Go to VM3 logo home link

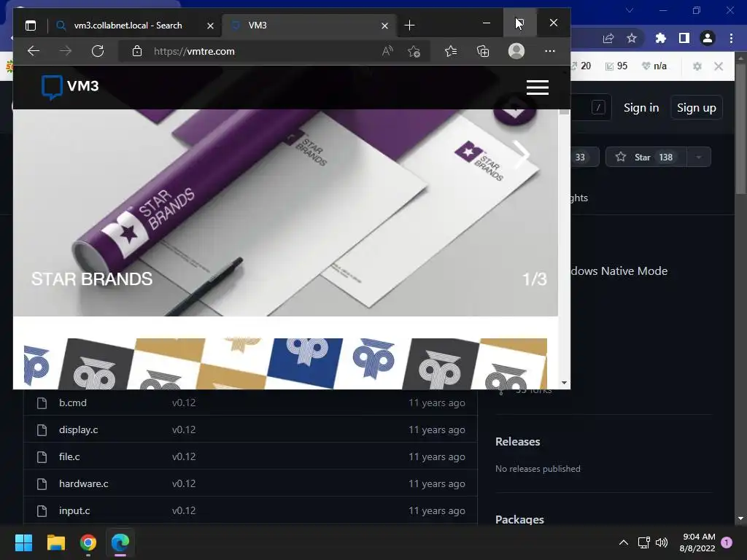tap(70, 87)
